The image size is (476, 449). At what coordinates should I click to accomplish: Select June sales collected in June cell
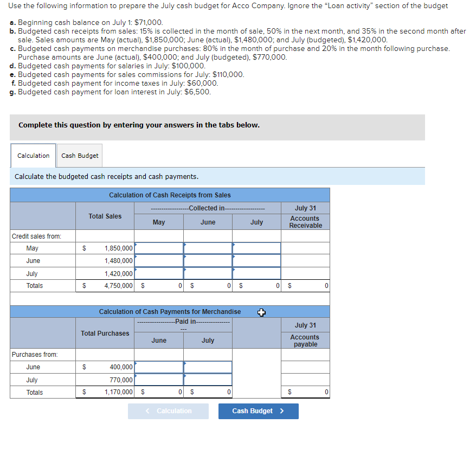click(208, 260)
